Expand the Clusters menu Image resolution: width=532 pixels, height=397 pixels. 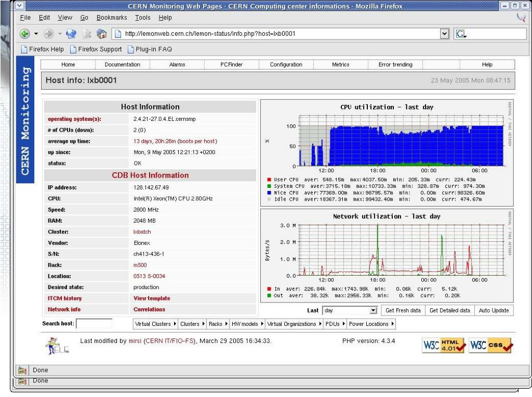(192, 324)
